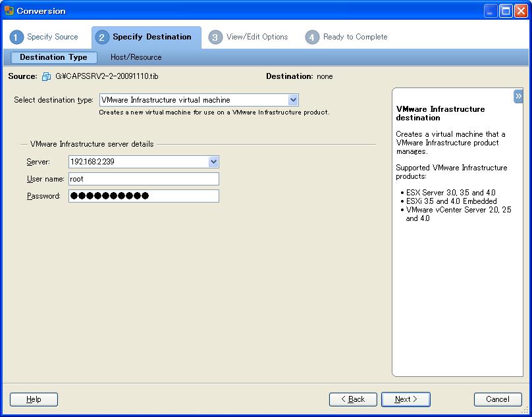Click the step 2 circle icon
532x417 pixels.
(102, 37)
